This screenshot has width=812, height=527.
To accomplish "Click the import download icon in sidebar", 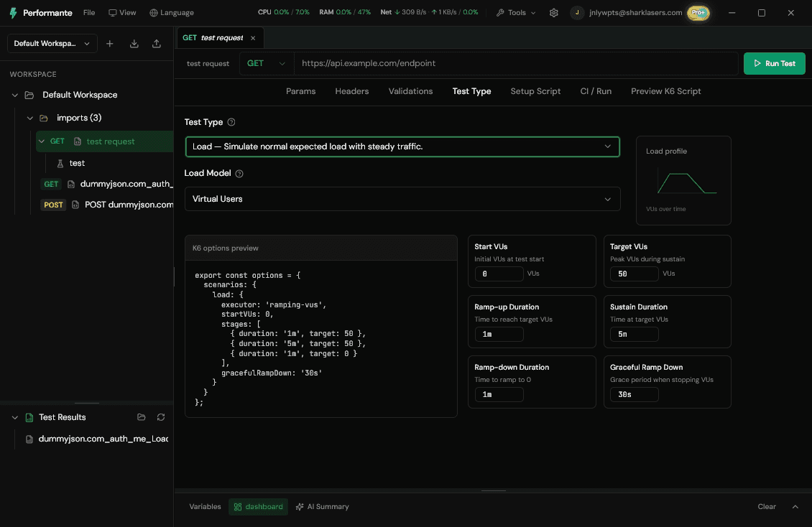I will coord(134,44).
